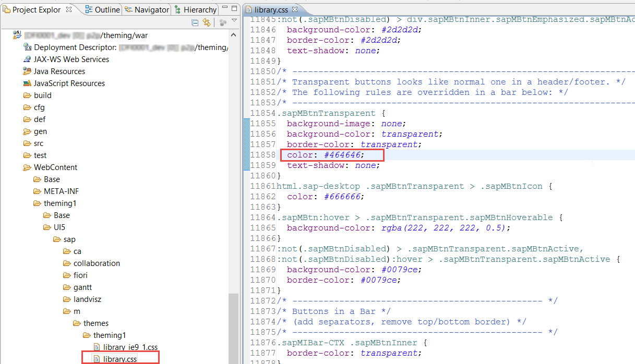Close the library.css editor tab
Image resolution: width=635 pixels, height=364 pixels.
tap(294, 9)
